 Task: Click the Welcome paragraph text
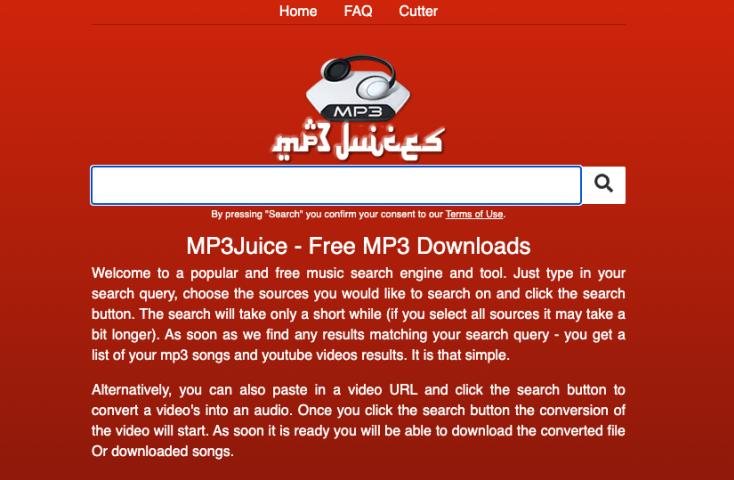point(358,314)
